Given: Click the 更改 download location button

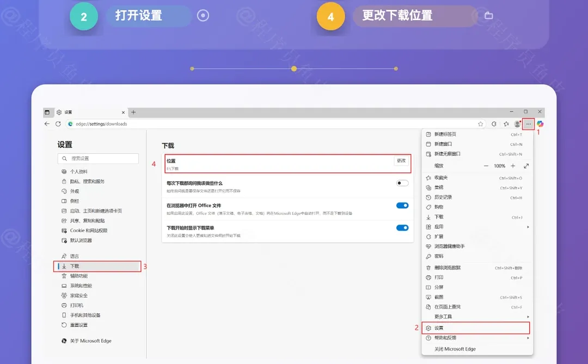Looking at the screenshot, I should 401,161.
